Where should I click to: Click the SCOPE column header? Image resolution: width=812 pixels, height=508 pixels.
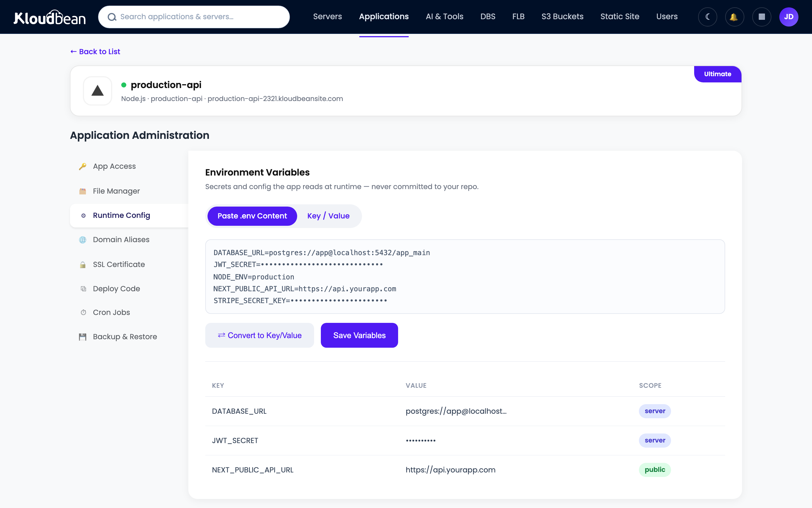(x=650, y=386)
